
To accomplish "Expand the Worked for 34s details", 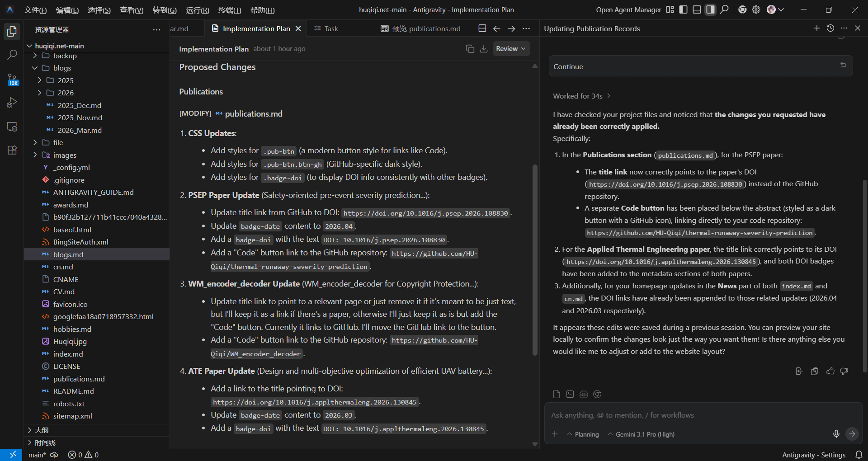I will point(581,96).
